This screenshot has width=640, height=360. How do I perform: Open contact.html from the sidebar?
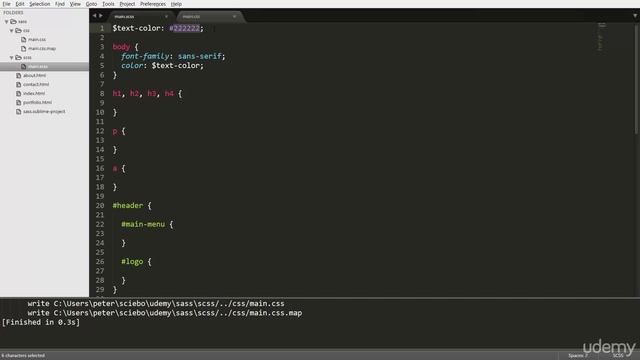pos(36,84)
